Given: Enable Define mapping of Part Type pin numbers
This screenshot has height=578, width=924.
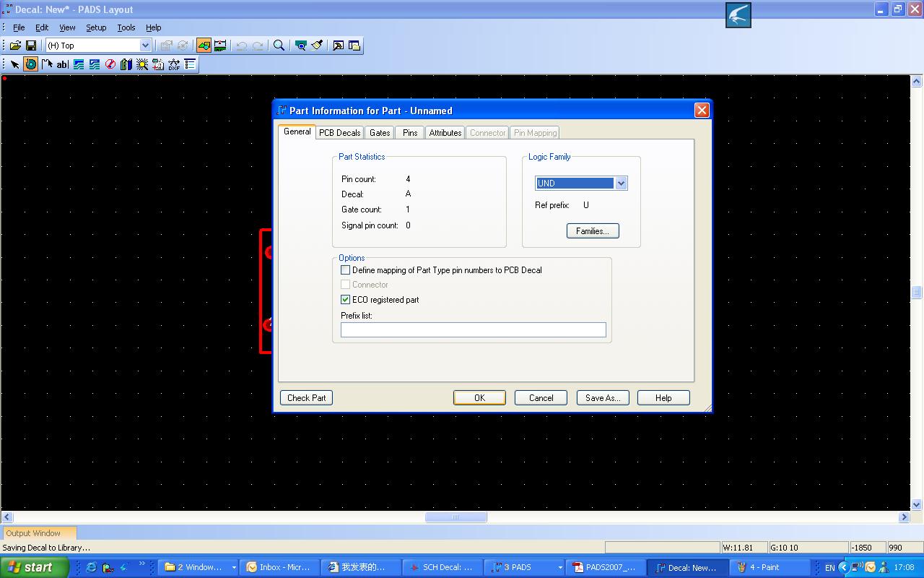Looking at the screenshot, I should (x=346, y=270).
